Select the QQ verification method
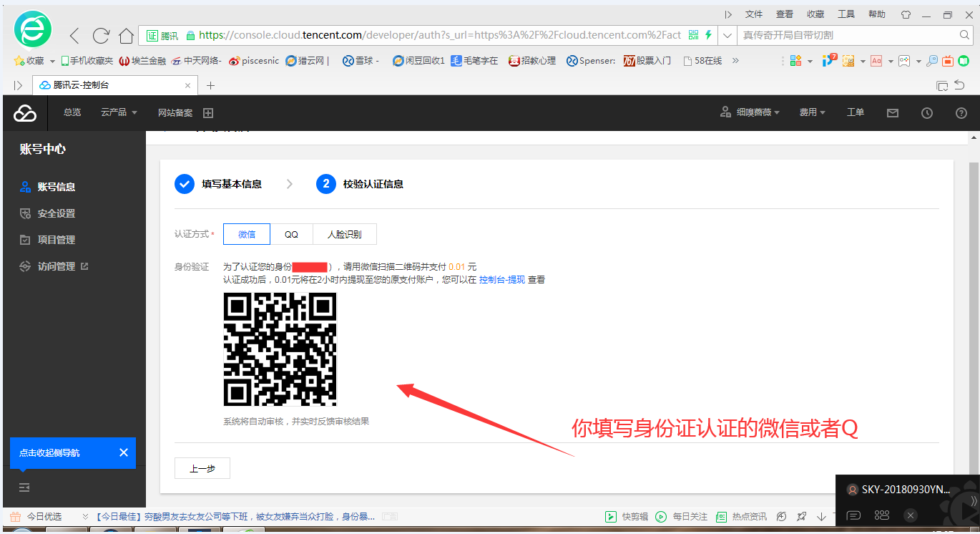This screenshot has height=534, width=980. click(291, 234)
